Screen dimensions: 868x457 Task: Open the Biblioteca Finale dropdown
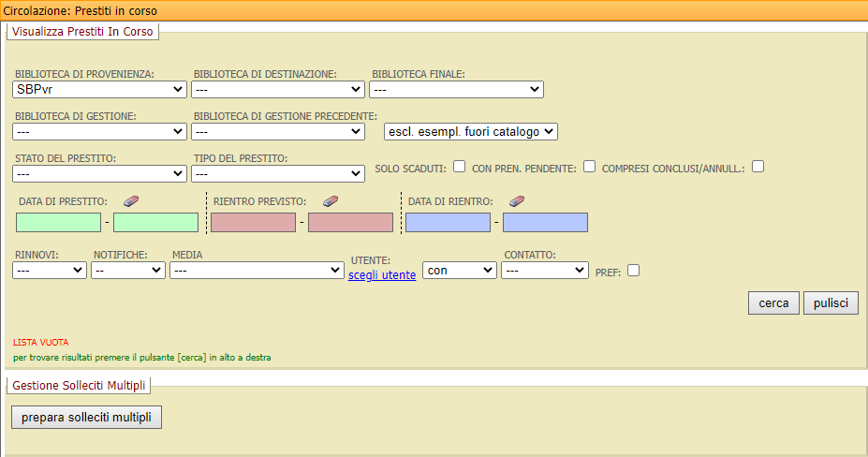tap(456, 90)
